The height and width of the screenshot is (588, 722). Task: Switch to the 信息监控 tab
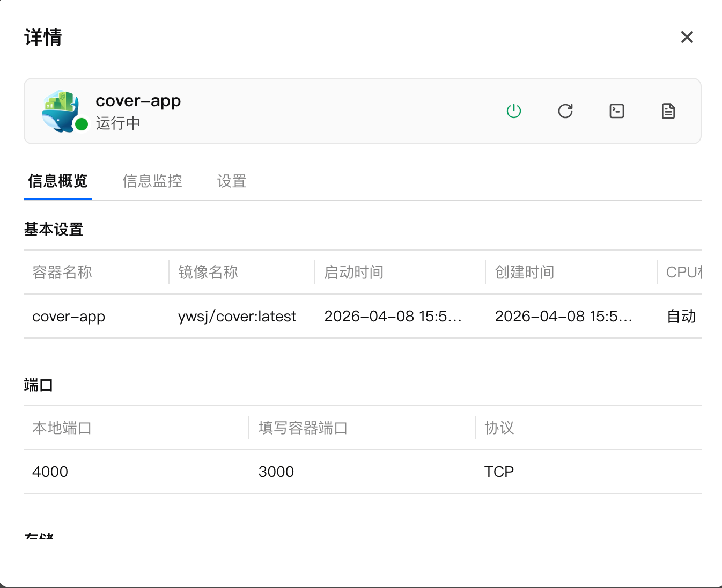click(152, 181)
